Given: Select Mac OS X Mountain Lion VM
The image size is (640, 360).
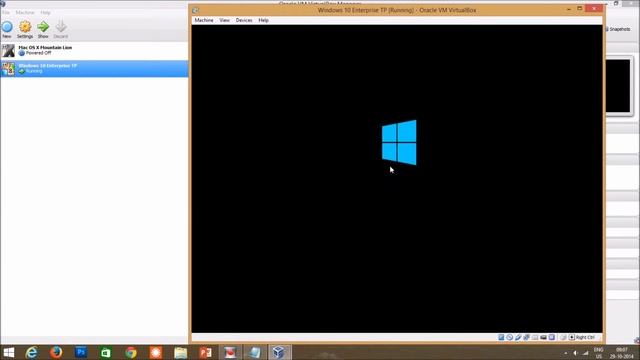Looking at the screenshot, I should coord(94,51).
